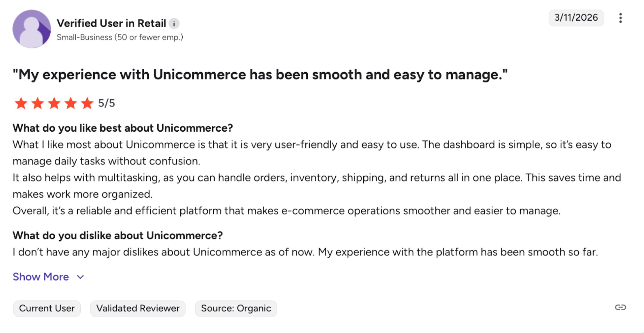The height and width of the screenshot is (333, 644).
Task: Click the fifth rating star
Action: click(87, 103)
